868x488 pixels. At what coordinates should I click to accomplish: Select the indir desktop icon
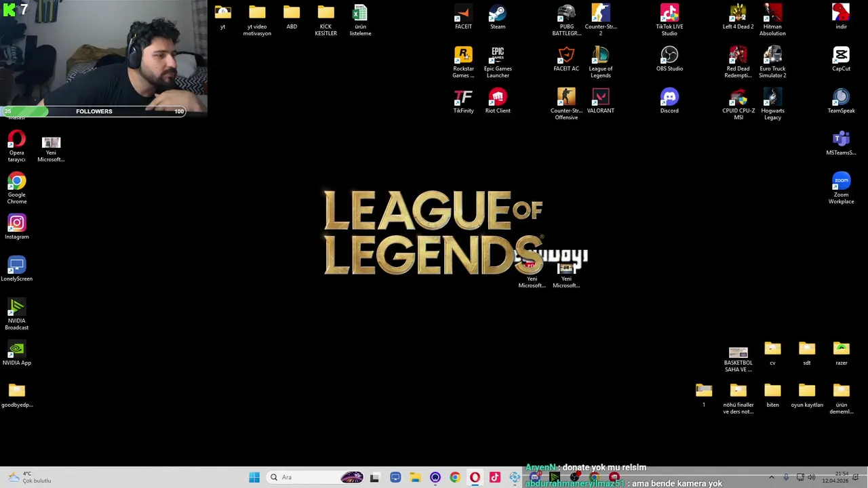pos(841,18)
